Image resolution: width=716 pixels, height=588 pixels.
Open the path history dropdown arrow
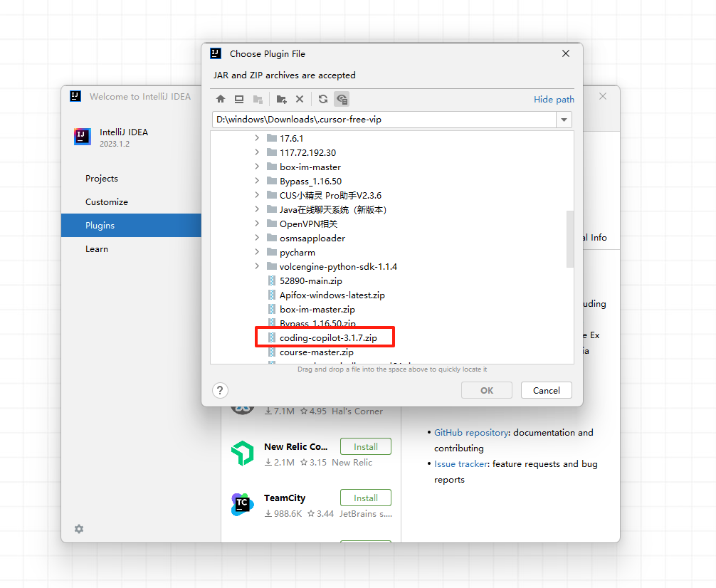click(x=564, y=120)
